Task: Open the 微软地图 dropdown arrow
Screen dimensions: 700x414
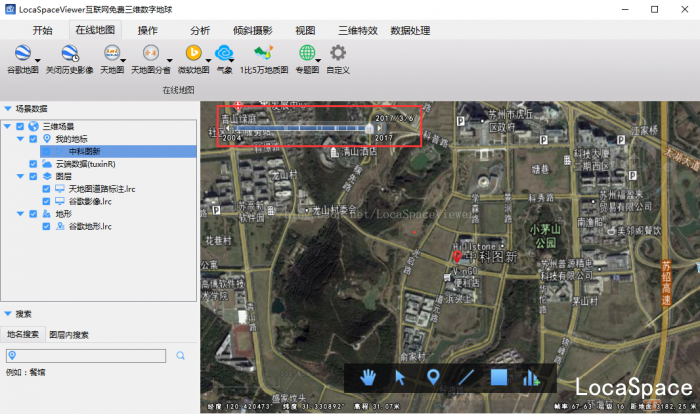Action: (x=208, y=60)
